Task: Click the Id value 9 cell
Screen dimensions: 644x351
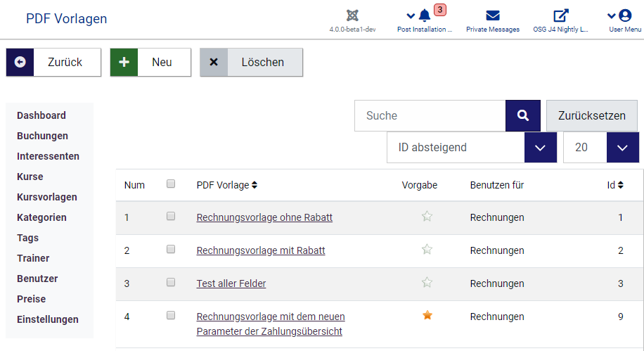Action: [621, 317]
